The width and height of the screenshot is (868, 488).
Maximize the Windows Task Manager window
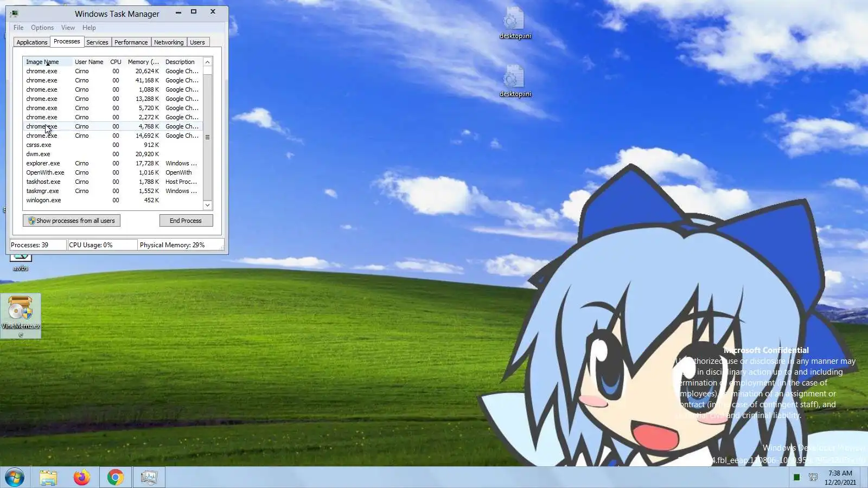(194, 12)
